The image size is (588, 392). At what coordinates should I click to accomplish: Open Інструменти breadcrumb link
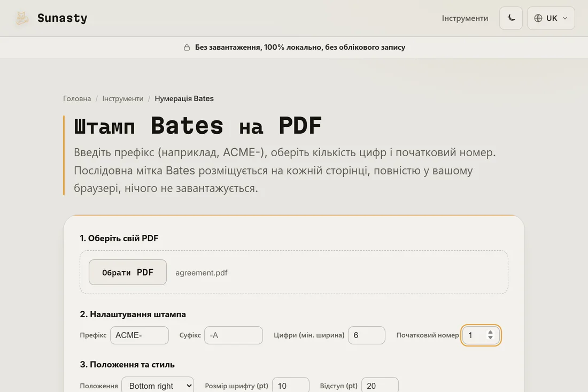point(122,98)
